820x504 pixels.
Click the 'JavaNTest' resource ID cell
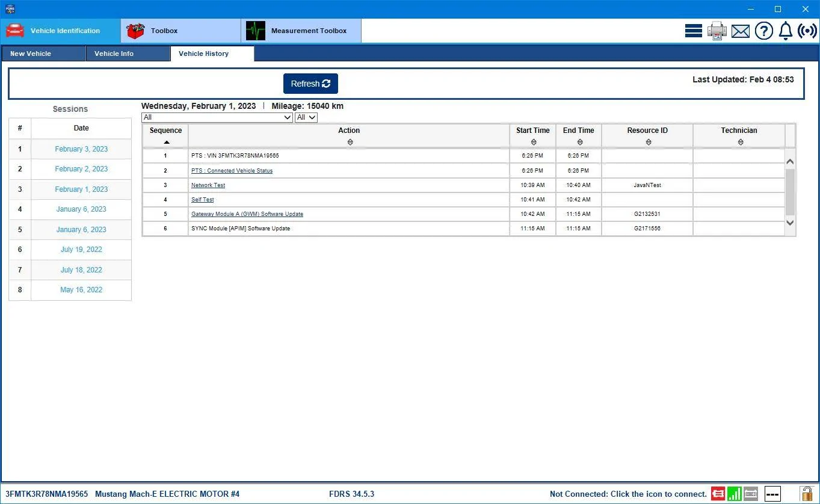coord(647,185)
